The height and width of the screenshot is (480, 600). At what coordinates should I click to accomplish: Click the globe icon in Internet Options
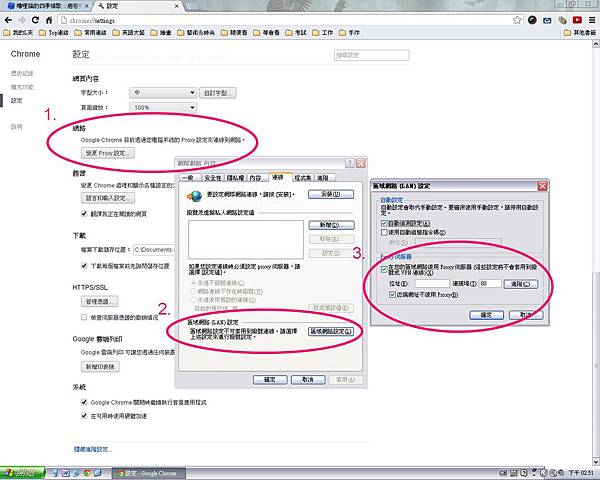(195, 196)
